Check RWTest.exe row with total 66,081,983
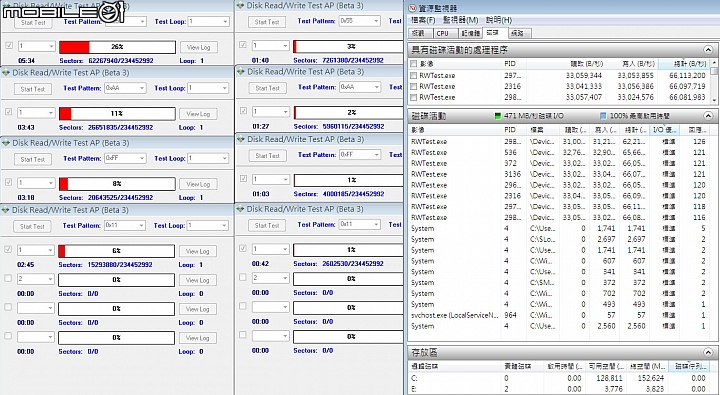The image size is (720, 395). (x=413, y=97)
